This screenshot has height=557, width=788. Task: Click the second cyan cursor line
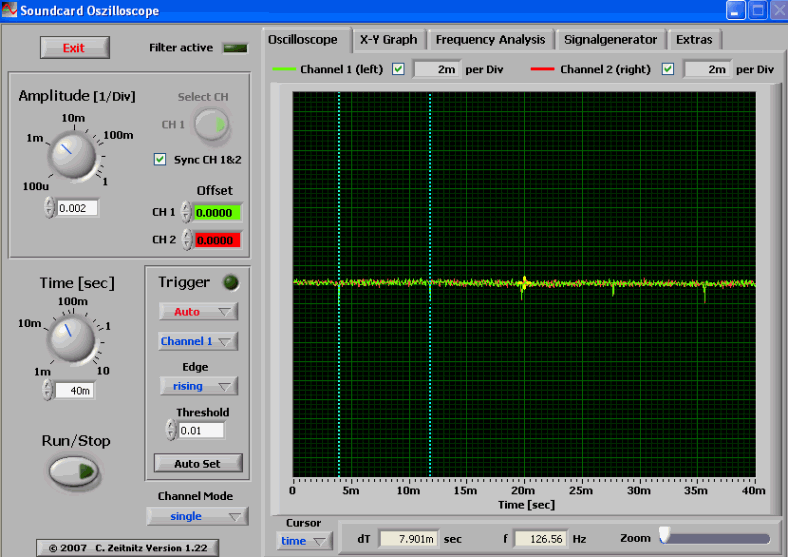pyautogui.click(x=430, y=284)
